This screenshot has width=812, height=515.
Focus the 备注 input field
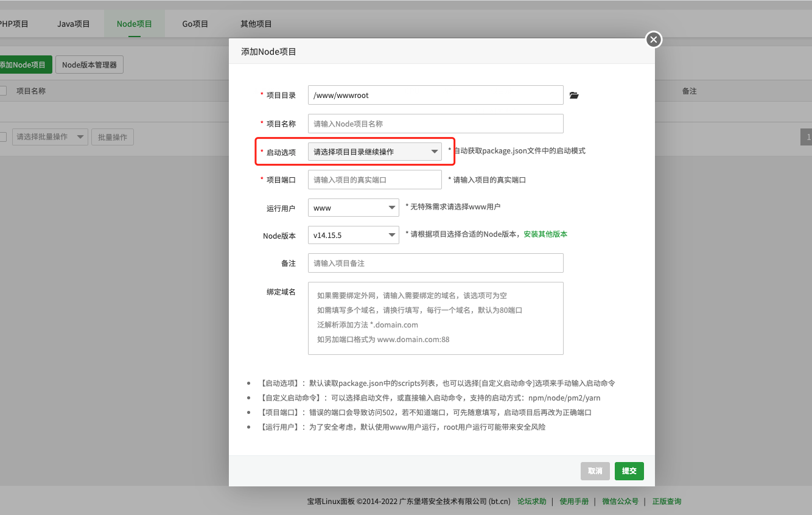pyautogui.click(x=436, y=263)
